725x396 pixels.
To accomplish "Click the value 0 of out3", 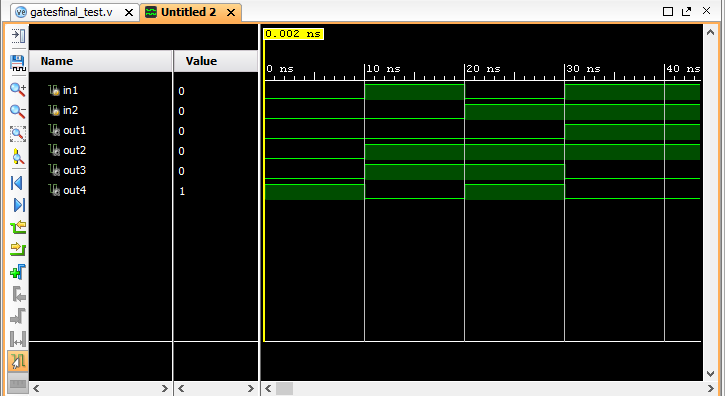I will (181, 171).
